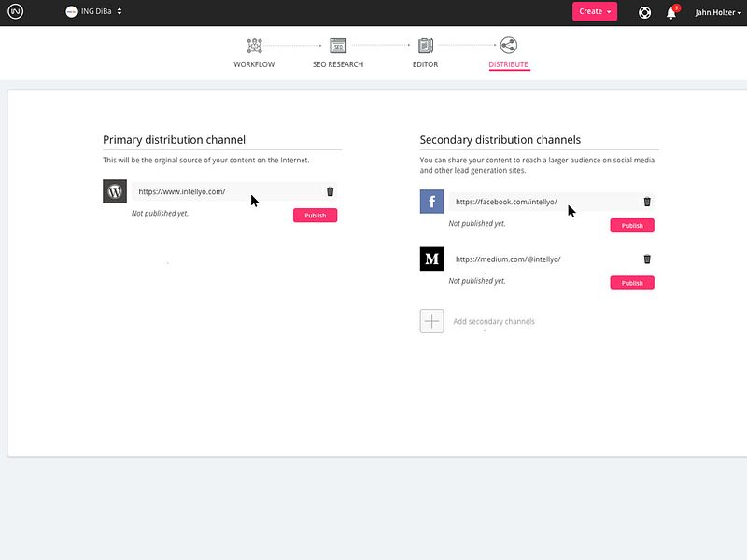747x560 pixels.
Task: Click the Editor step icon
Action: (x=426, y=46)
